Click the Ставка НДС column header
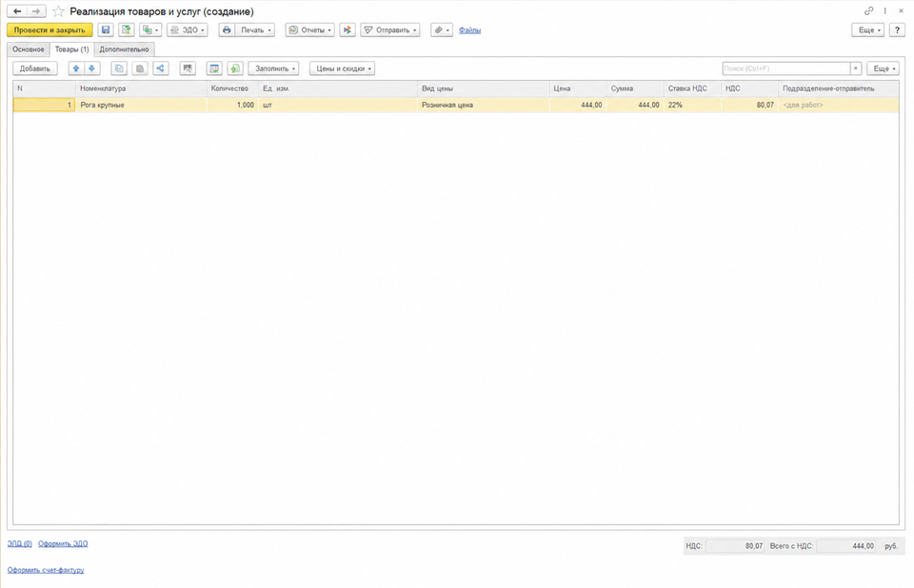 692,88
